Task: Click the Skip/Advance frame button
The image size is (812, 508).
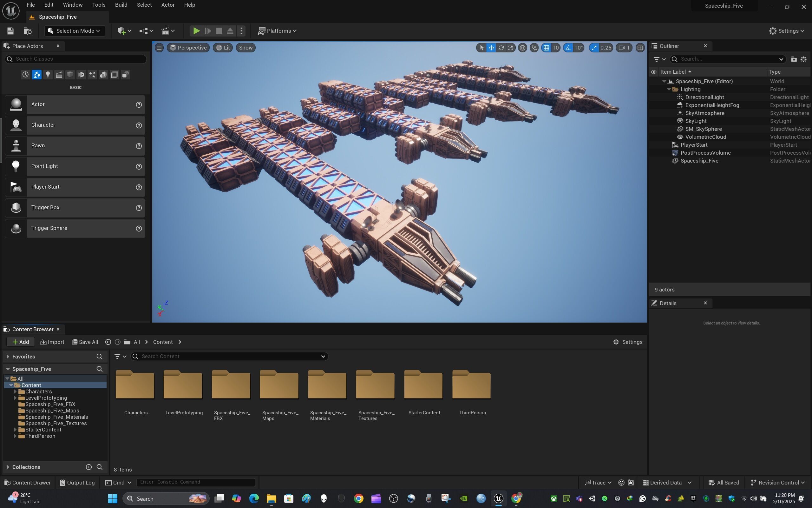Action: [x=208, y=31]
